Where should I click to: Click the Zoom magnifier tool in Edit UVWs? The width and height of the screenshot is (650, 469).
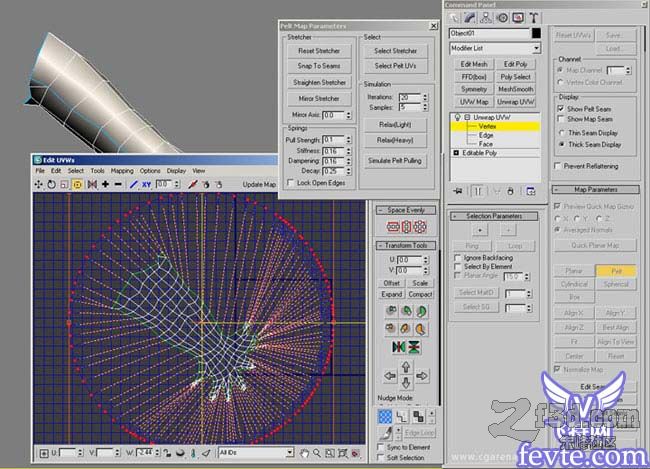coord(317,453)
